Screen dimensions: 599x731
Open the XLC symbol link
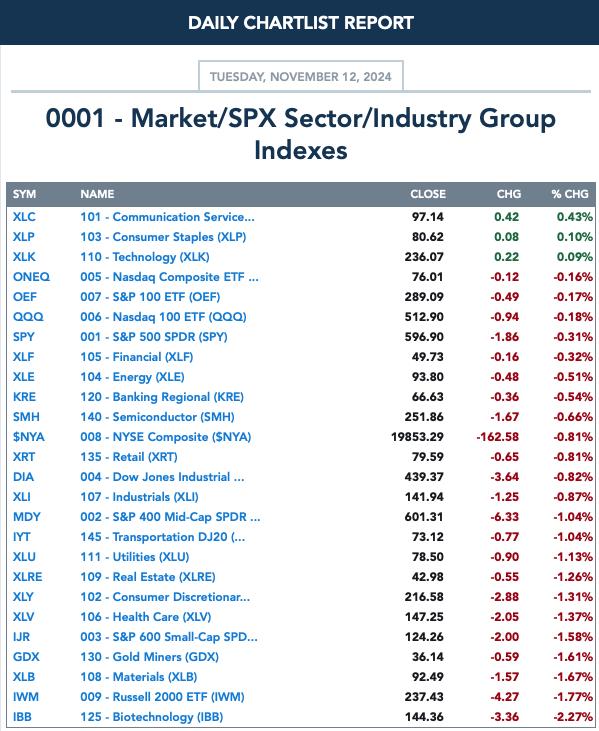tap(24, 217)
